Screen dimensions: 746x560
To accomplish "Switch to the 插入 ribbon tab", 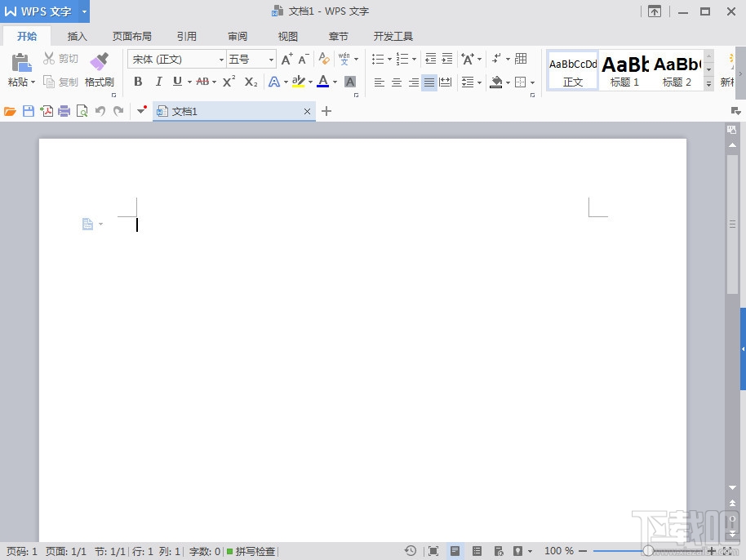I will [77, 36].
